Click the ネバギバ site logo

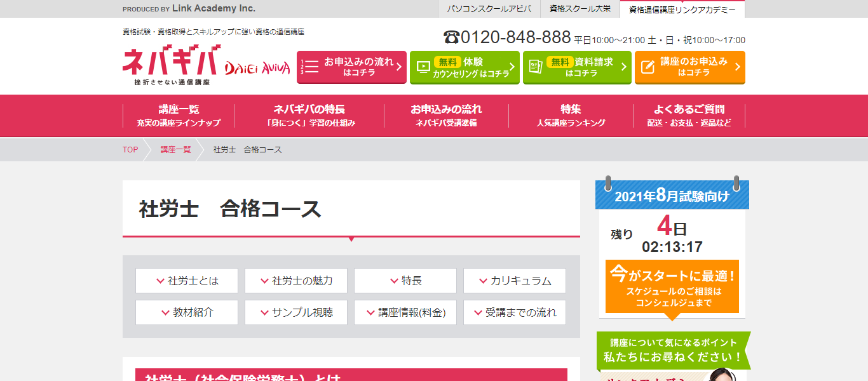point(172,65)
